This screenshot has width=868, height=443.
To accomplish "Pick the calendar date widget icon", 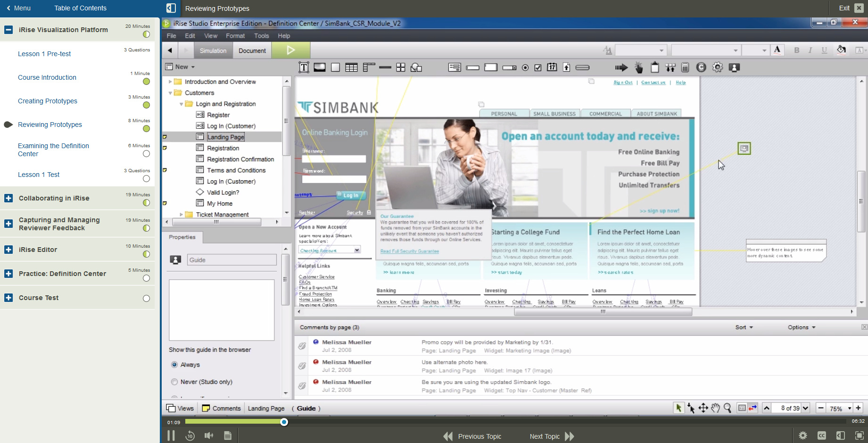I will (552, 67).
